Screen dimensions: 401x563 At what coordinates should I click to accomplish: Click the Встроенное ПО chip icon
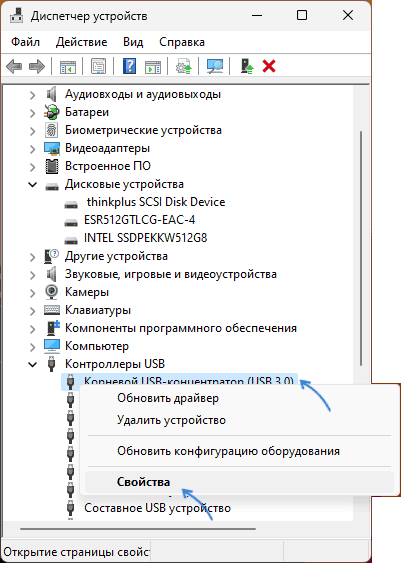click(52, 166)
